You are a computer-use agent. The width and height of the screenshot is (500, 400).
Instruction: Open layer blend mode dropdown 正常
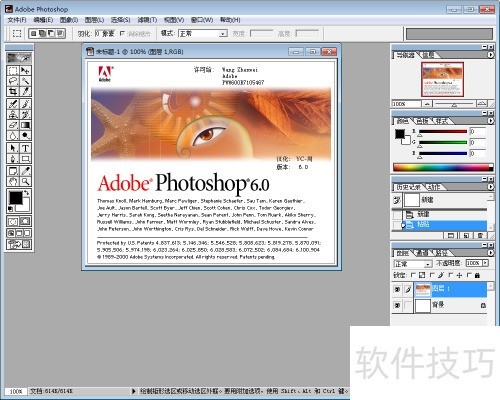(413, 264)
